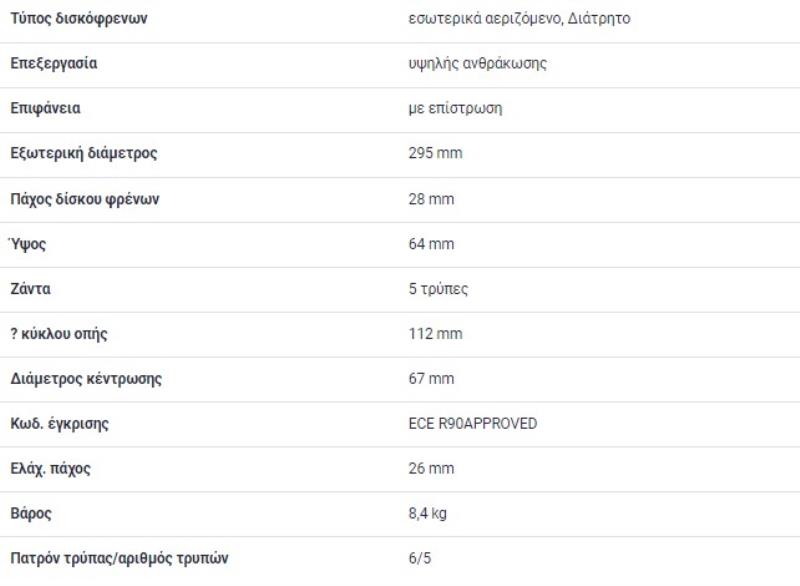
Task: Click the 'Ύψος' row label
Action: click(28, 244)
